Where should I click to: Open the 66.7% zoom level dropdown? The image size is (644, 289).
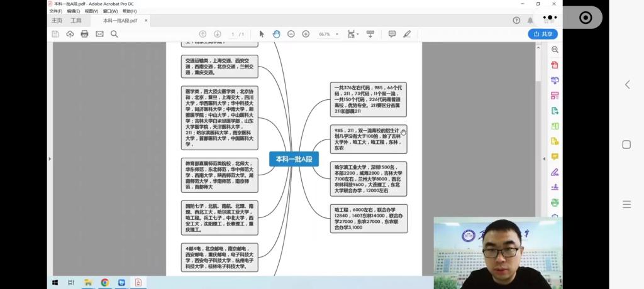(329, 34)
